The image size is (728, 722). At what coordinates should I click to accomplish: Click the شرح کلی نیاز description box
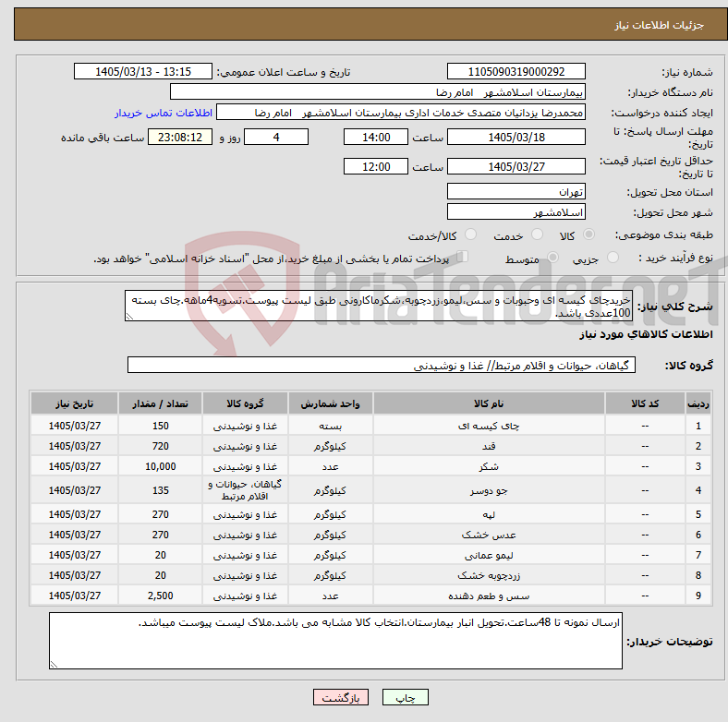(379, 306)
